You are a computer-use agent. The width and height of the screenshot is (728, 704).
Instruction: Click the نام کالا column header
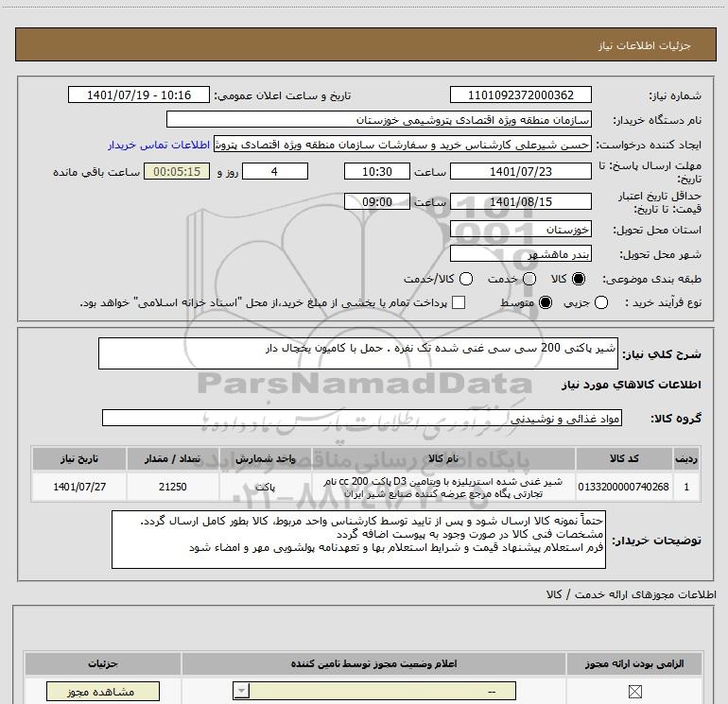tap(442, 459)
